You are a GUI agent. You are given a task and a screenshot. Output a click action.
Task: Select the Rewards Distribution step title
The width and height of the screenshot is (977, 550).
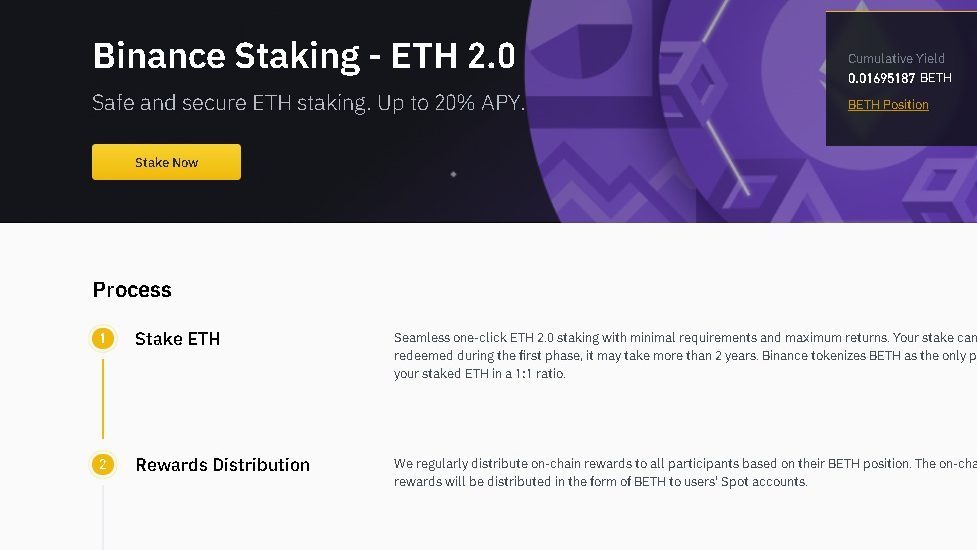(x=222, y=465)
